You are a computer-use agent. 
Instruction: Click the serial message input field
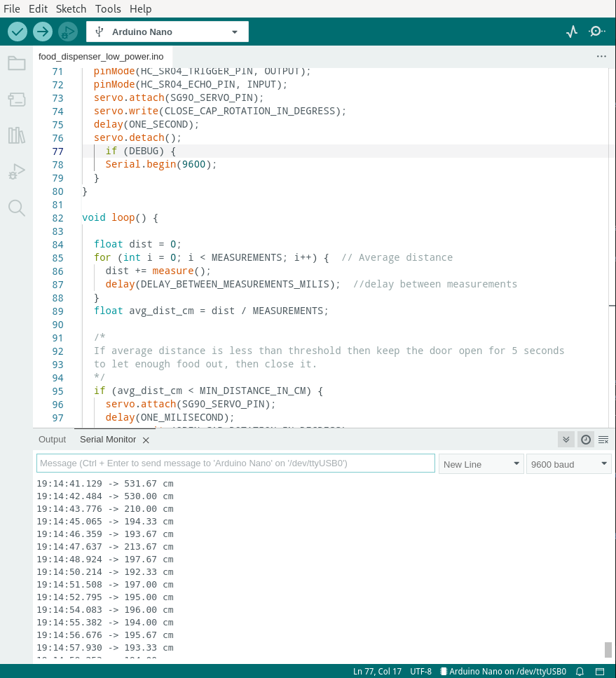coord(235,463)
